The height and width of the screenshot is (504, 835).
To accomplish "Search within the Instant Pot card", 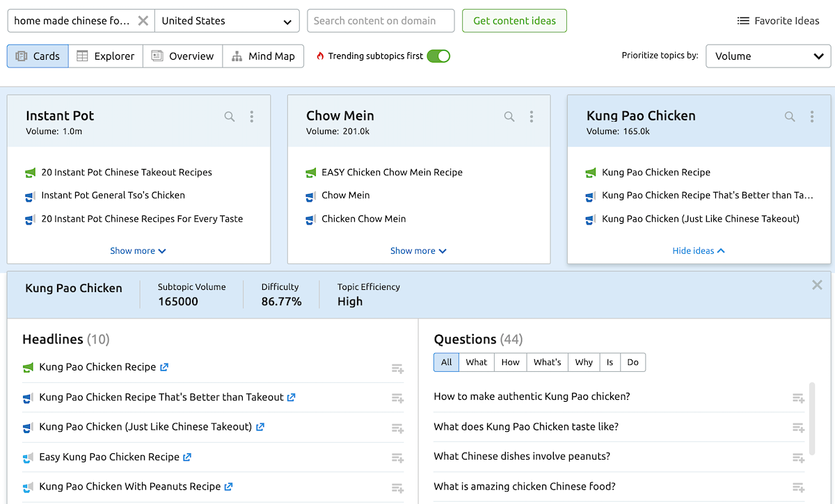I will [230, 117].
